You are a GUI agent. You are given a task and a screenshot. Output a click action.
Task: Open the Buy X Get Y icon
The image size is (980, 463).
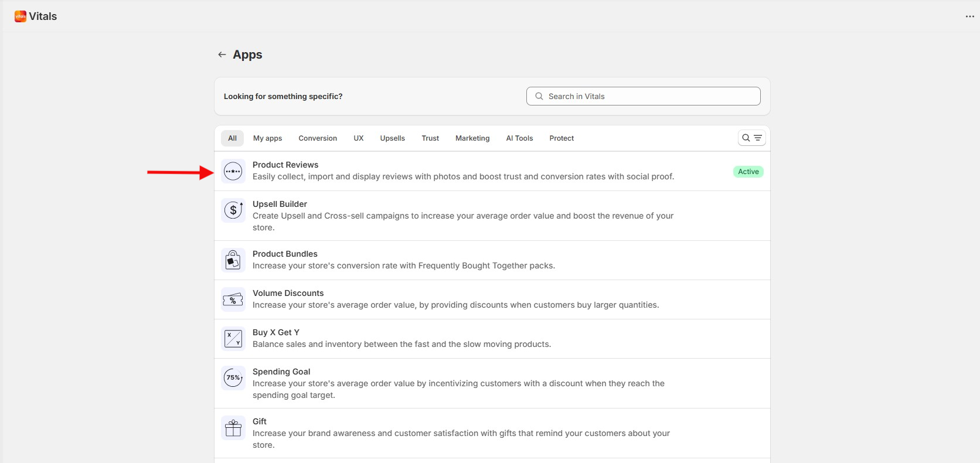pyautogui.click(x=233, y=339)
